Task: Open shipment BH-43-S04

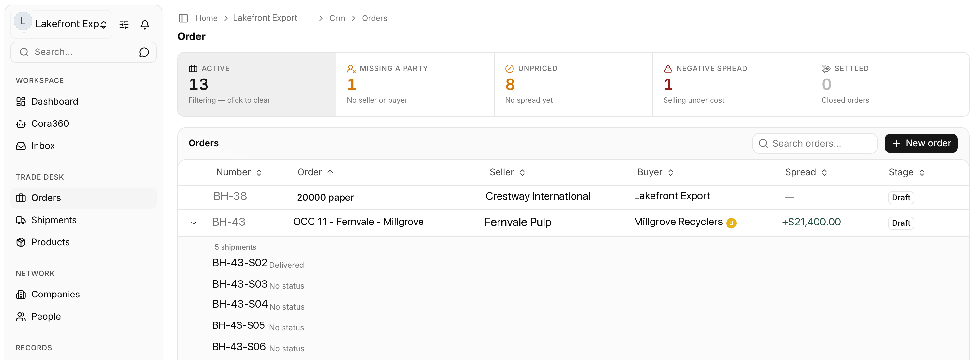Action: [240, 304]
